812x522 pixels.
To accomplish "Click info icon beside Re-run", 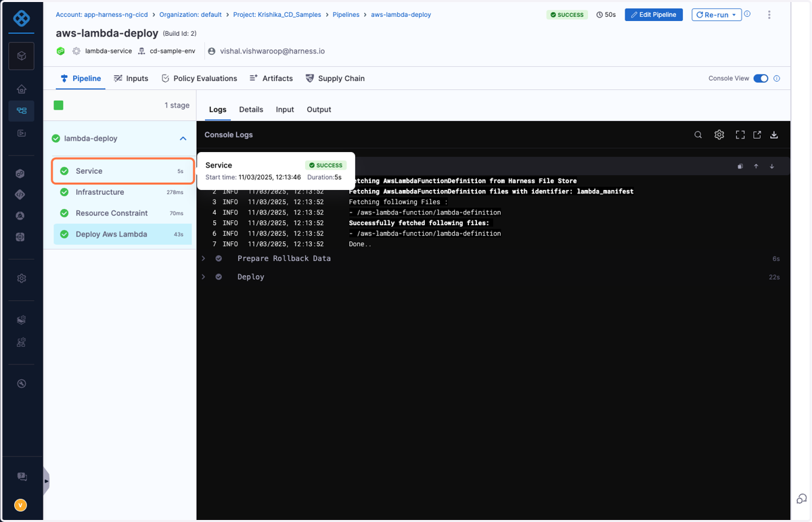I will click(x=748, y=14).
